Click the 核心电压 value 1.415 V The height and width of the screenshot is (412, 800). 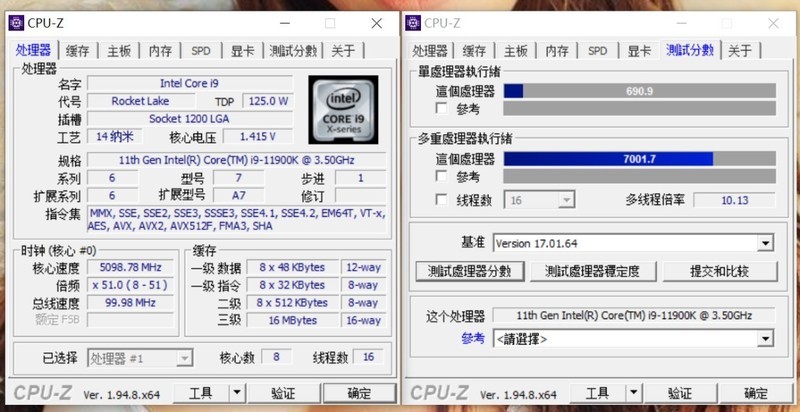coord(258,137)
